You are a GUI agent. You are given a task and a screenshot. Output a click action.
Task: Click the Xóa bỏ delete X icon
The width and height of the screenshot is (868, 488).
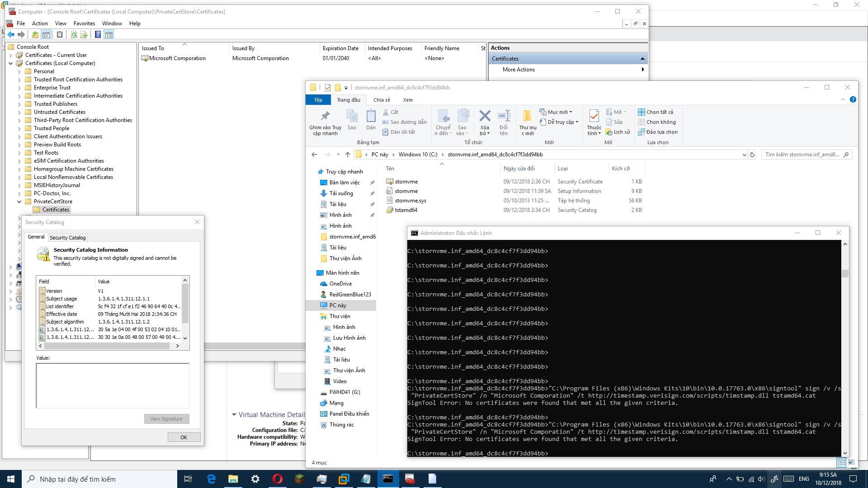[x=485, y=116]
